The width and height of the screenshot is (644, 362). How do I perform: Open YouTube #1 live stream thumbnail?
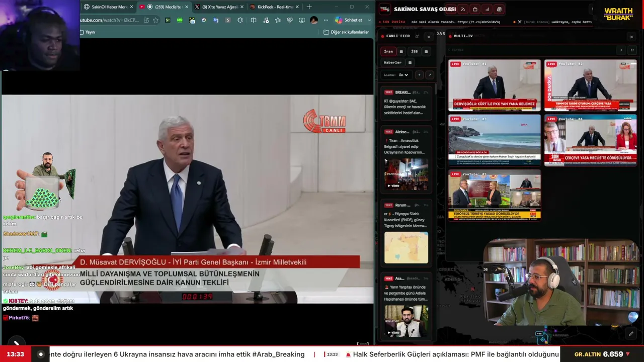pos(495,85)
